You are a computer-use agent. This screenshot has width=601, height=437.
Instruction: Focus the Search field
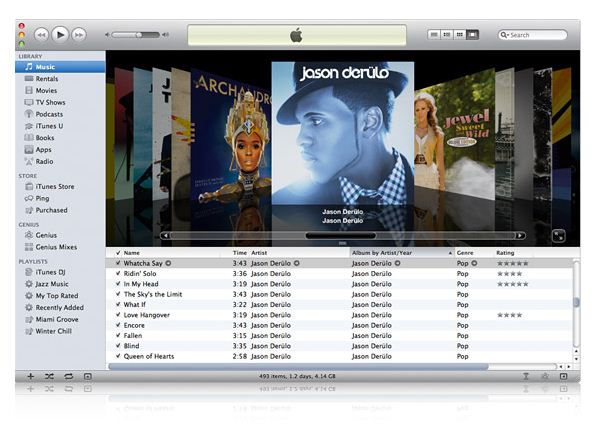coord(532,35)
